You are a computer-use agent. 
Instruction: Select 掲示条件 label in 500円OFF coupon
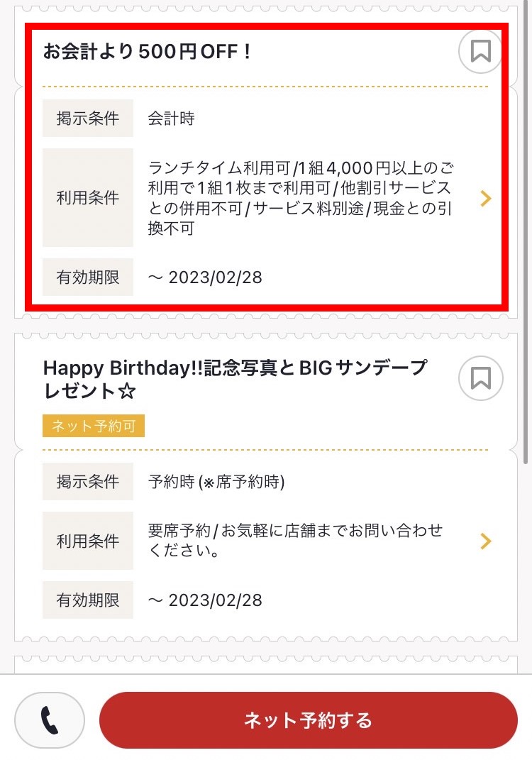pyautogui.click(x=88, y=119)
